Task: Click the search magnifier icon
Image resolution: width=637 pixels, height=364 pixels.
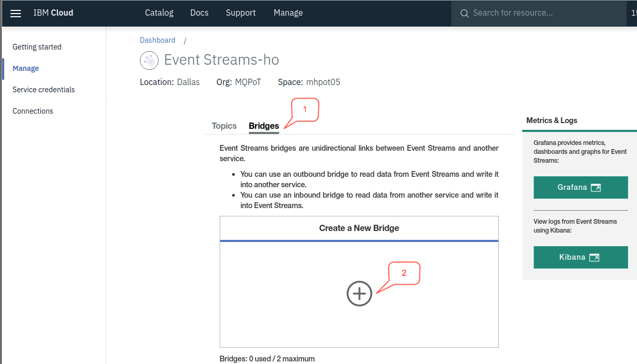Action: coord(464,13)
